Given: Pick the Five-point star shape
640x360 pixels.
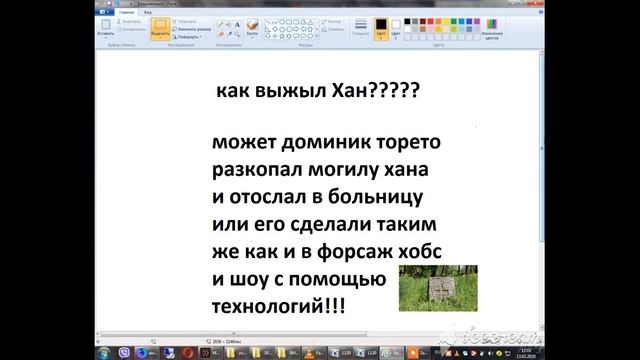Looking at the screenshot, I should click(x=282, y=36).
